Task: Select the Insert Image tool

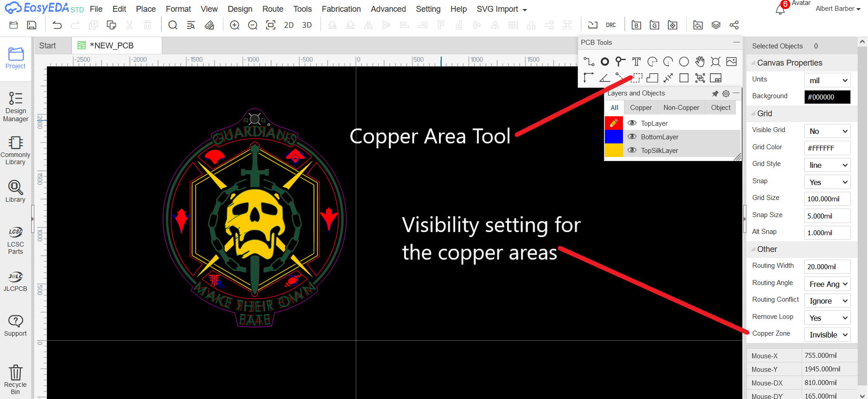Action: tap(731, 62)
